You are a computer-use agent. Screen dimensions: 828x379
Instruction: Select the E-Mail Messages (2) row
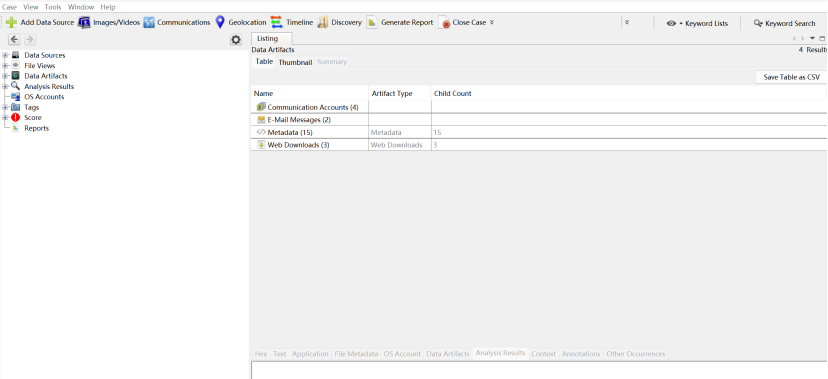click(x=539, y=120)
